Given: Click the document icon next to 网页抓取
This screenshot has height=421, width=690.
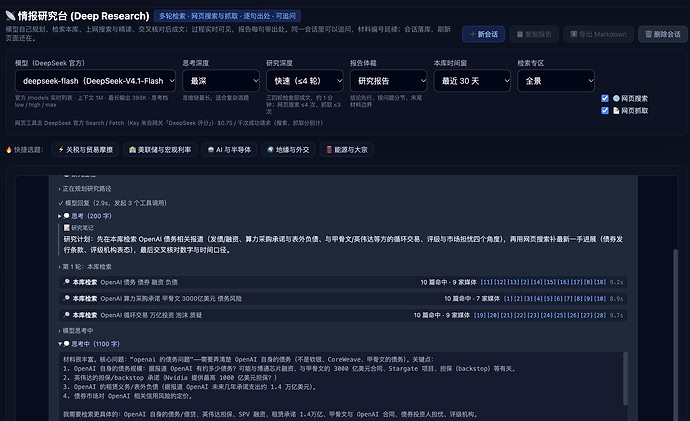Looking at the screenshot, I should point(616,110).
